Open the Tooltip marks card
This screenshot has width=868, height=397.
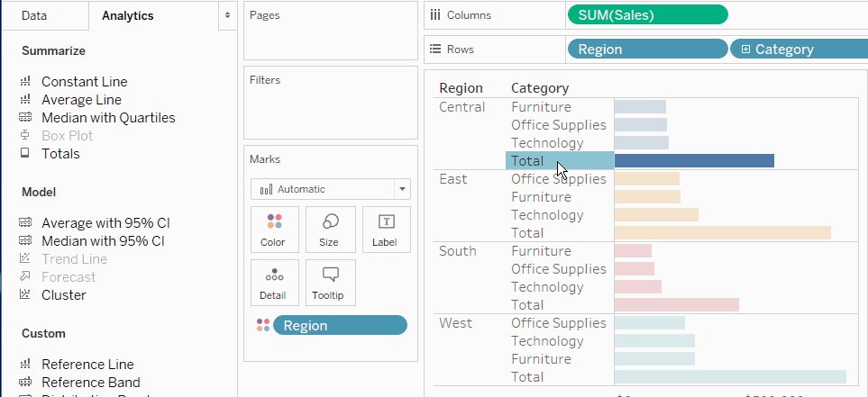(330, 283)
